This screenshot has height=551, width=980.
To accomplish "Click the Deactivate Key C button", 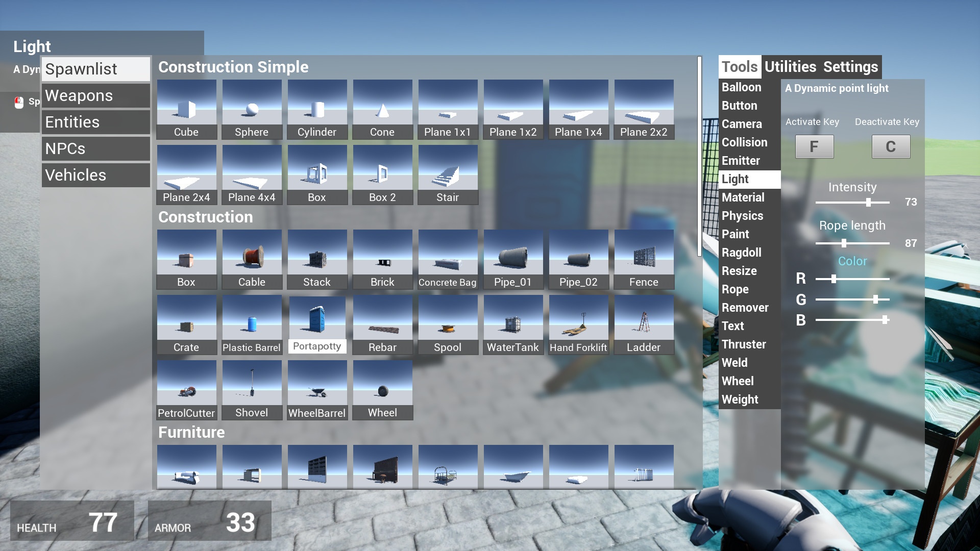I will point(891,147).
